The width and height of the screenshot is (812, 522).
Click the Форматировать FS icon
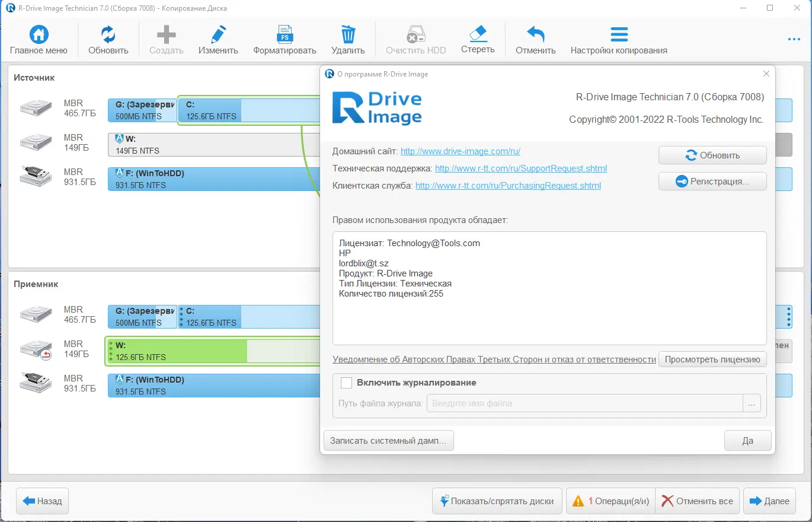(x=284, y=34)
